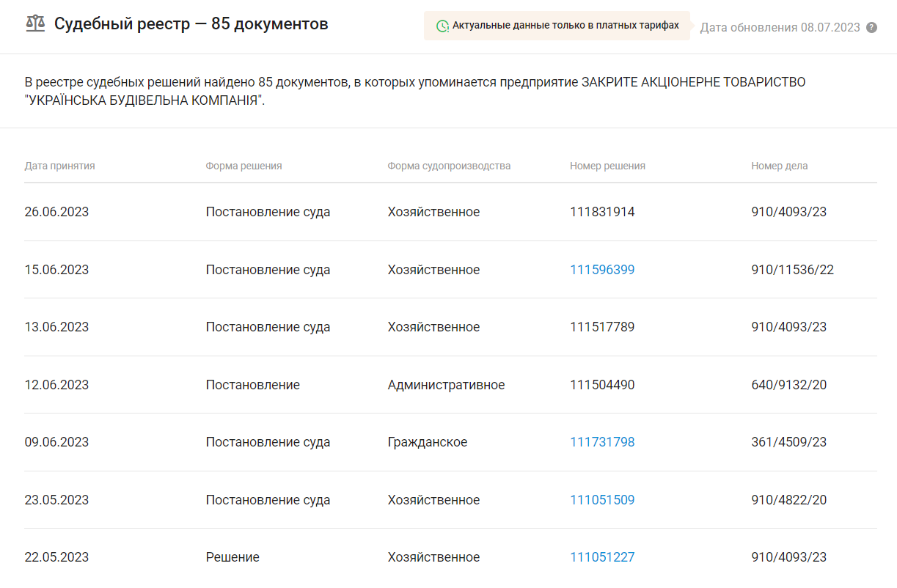Click case number 910/4093/23 in 26.06.2023 row

[x=788, y=212]
